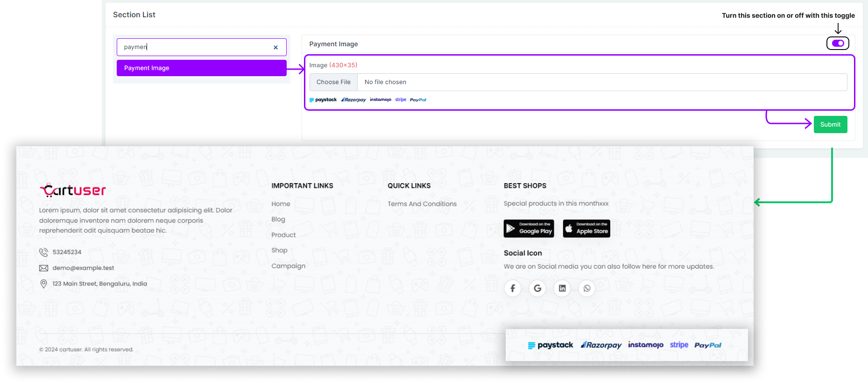Go to the Campaign footer link
Screen dimensions: 868x384
tap(288, 266)
